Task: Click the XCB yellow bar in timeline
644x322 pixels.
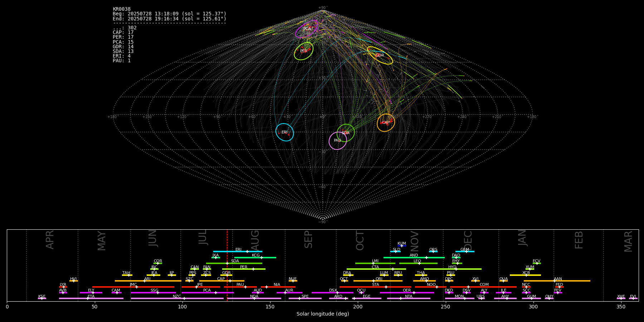Action: pos(525,275)
